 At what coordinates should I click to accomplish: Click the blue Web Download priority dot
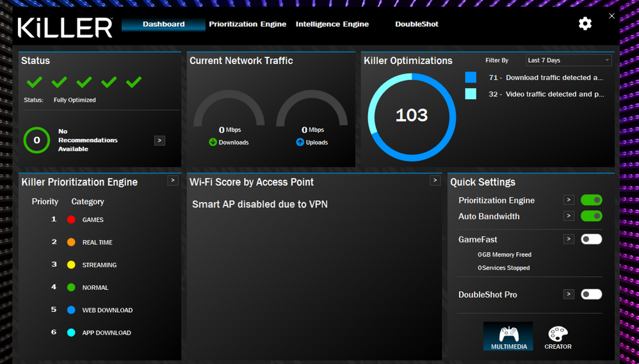71,310
